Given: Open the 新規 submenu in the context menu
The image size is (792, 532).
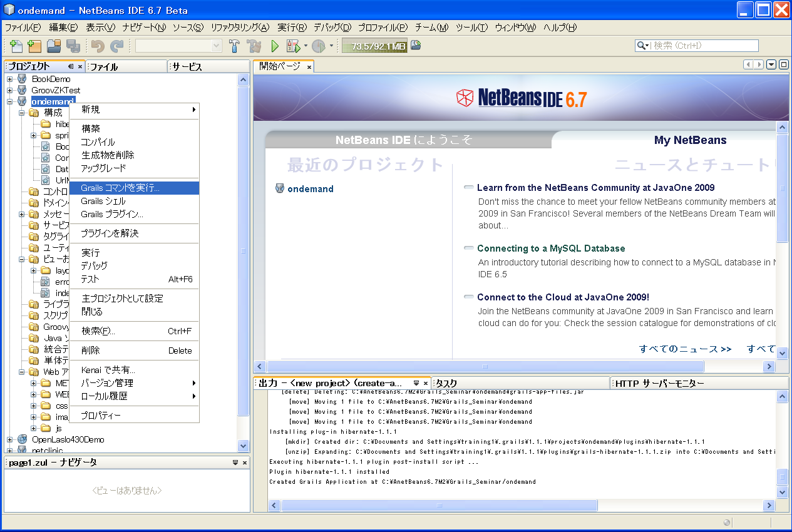Looking at the screenshot, I should click(134, 110).
